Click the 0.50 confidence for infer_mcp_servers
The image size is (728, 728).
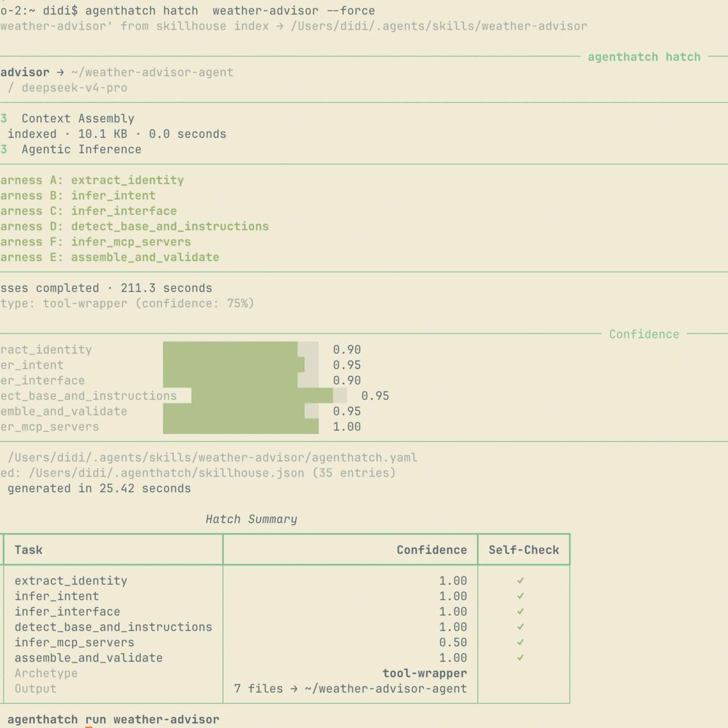point(453,643)
